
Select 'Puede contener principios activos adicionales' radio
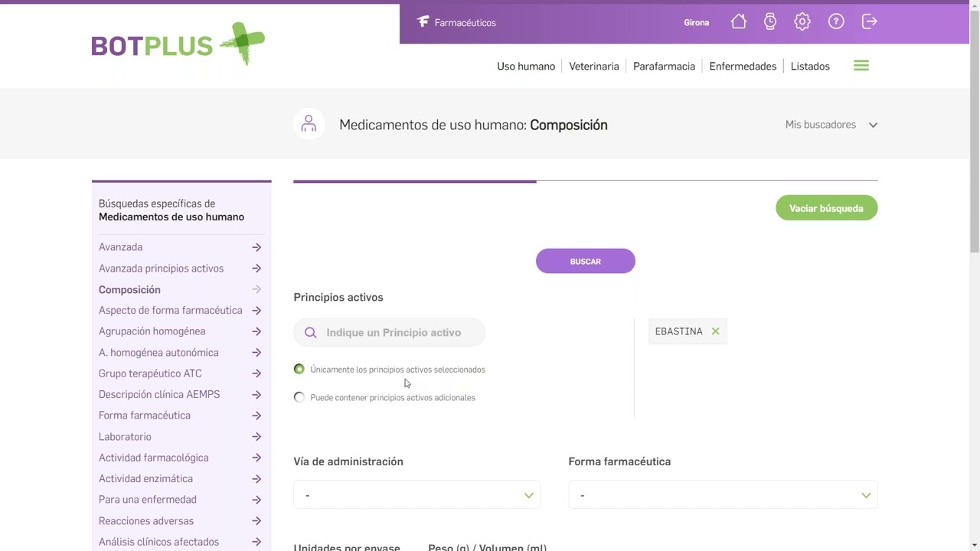[x=299, y=397]
